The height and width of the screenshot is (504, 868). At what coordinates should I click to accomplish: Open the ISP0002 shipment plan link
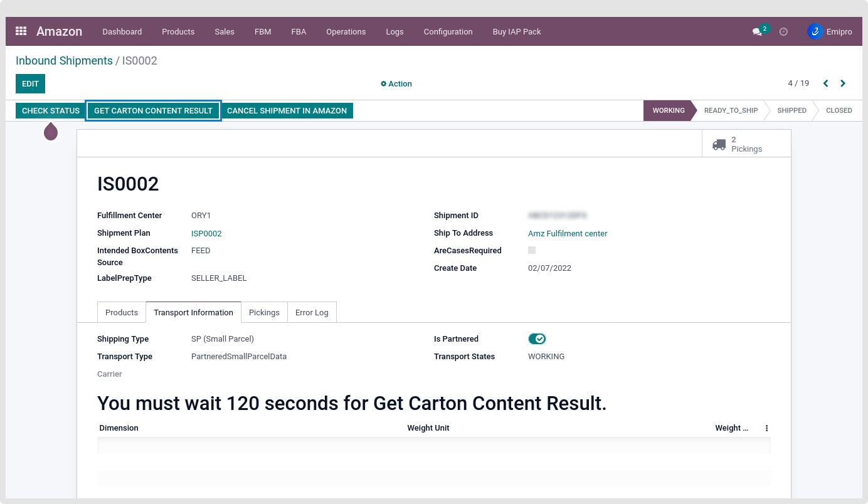[206, 233]
